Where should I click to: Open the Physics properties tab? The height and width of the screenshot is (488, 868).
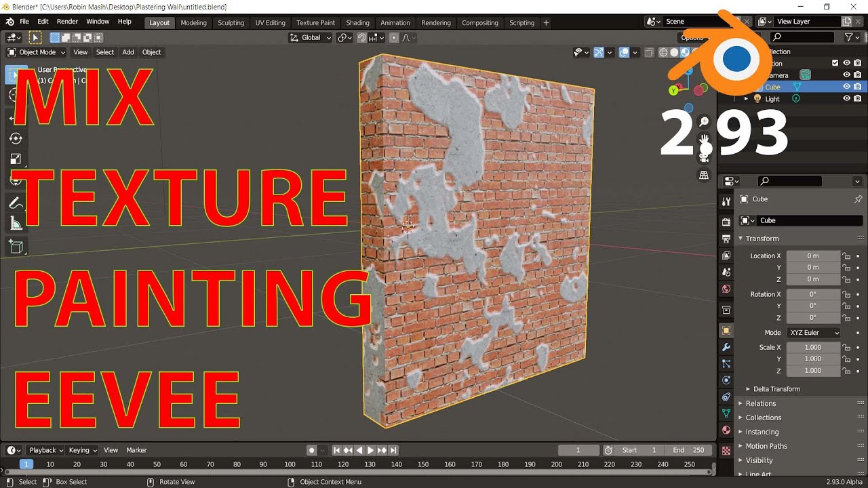point(726,380)
